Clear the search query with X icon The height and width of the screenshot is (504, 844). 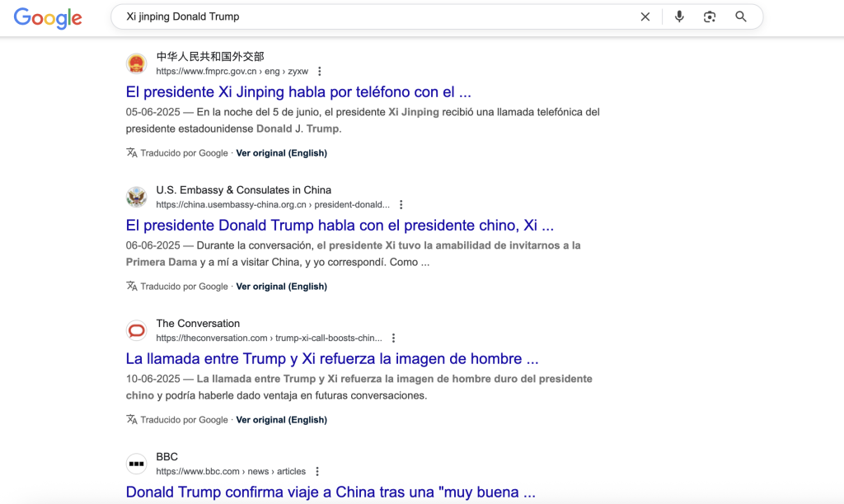click(645, 16)
